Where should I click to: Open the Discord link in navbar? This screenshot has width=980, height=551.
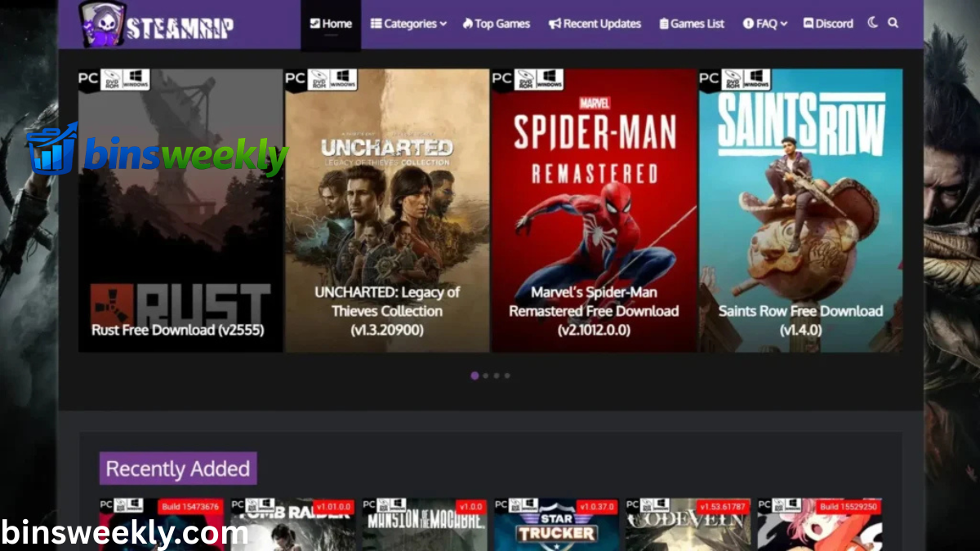829,24
